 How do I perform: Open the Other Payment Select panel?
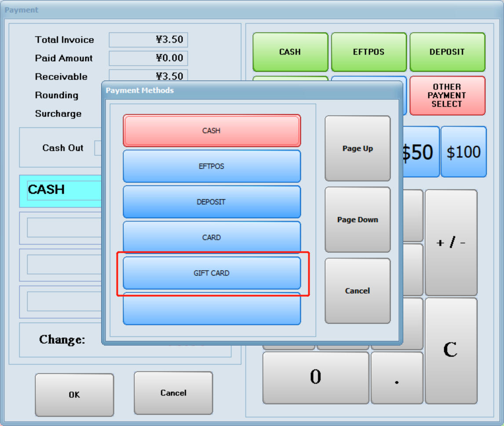tap(447, 95)
